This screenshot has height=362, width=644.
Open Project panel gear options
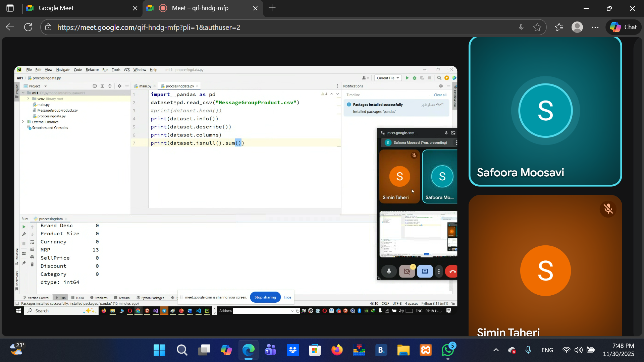click(119, 86)
